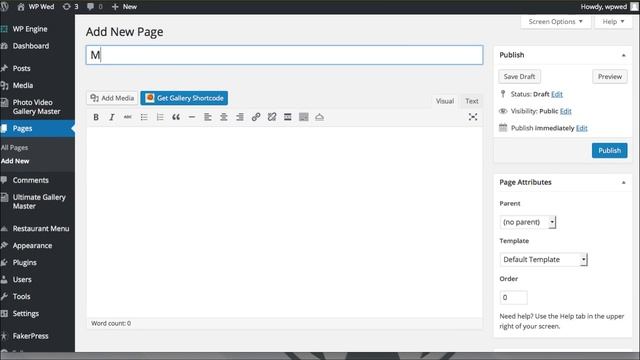The image size is (640, 360).
Task: Click the Preview button
Action: 610,76
